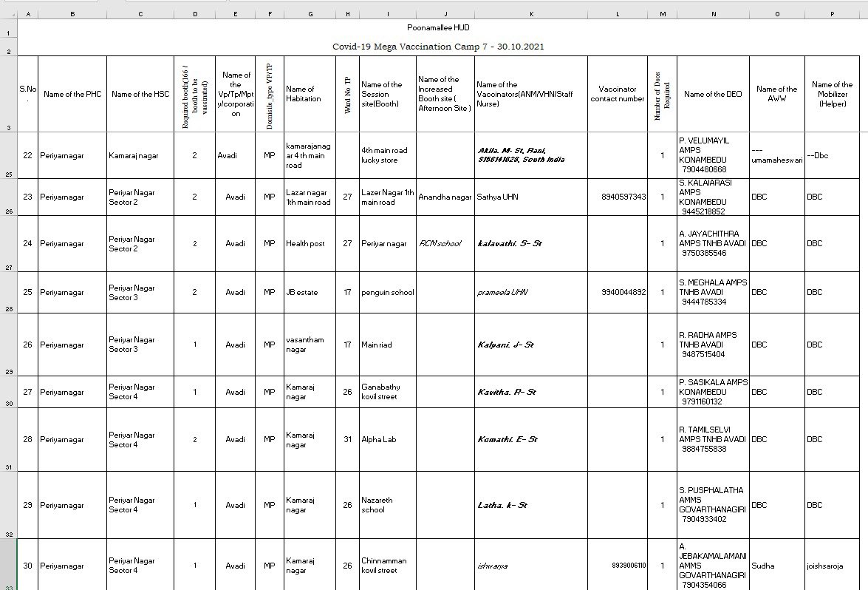Click the 'Chinnamman kovil street' cell
This screenshot has width=868, height=590.
388,565
